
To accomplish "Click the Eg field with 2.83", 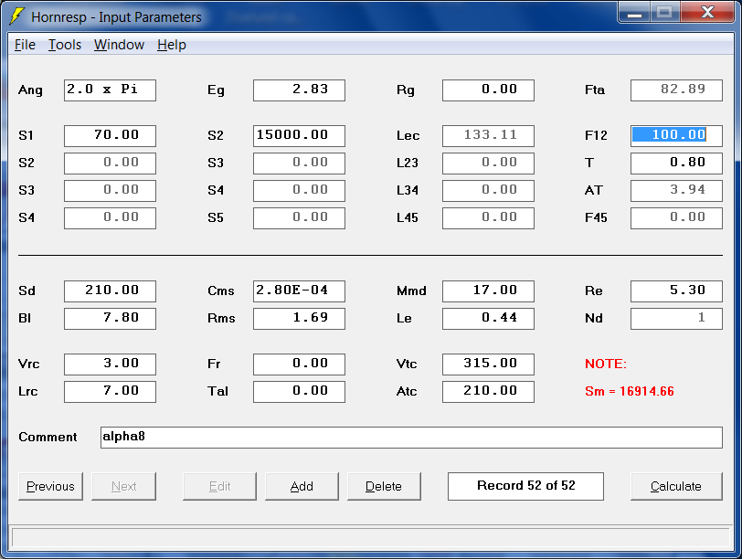I will 299,90.
